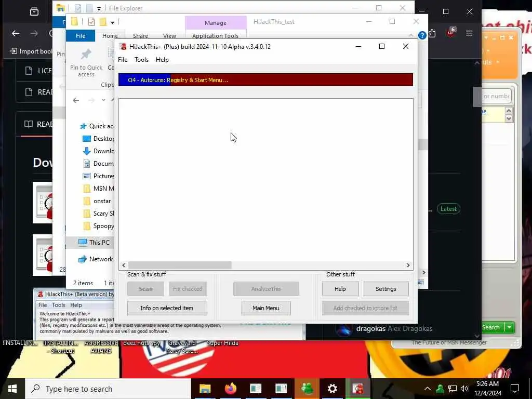Select the Home tab in HiJackThis_test Explorer
This screenshot has height=399, width=532.
pyautogui.click(x=110, y=36)
